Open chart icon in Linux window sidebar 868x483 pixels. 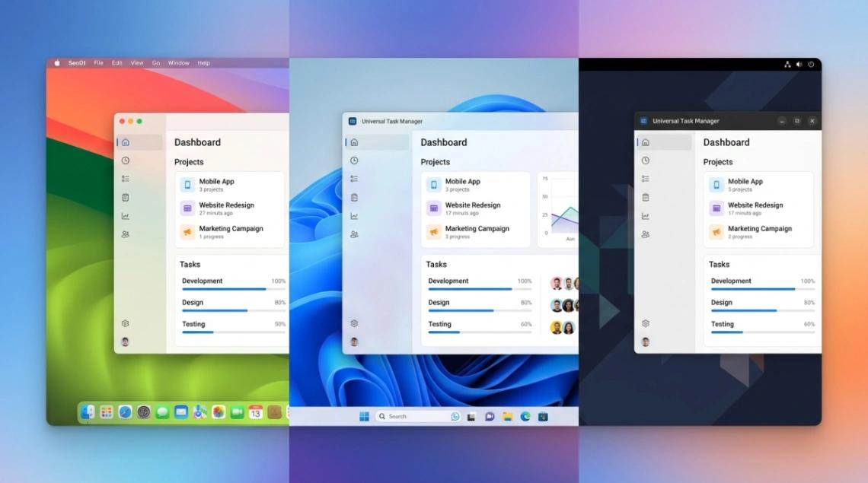(646, 216)
